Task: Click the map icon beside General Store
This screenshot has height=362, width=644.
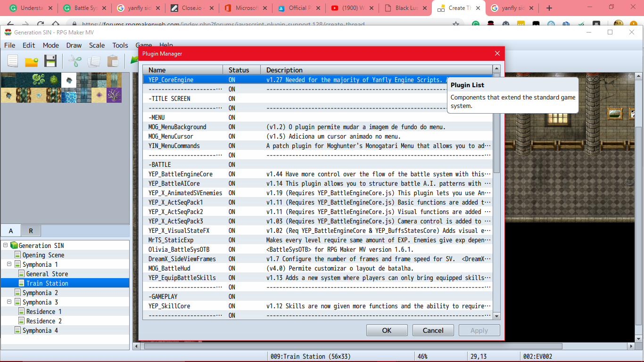Action: click(22, 273)
